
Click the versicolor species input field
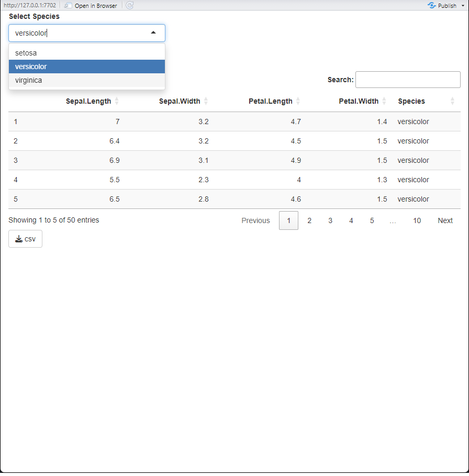tap(87, 33)
